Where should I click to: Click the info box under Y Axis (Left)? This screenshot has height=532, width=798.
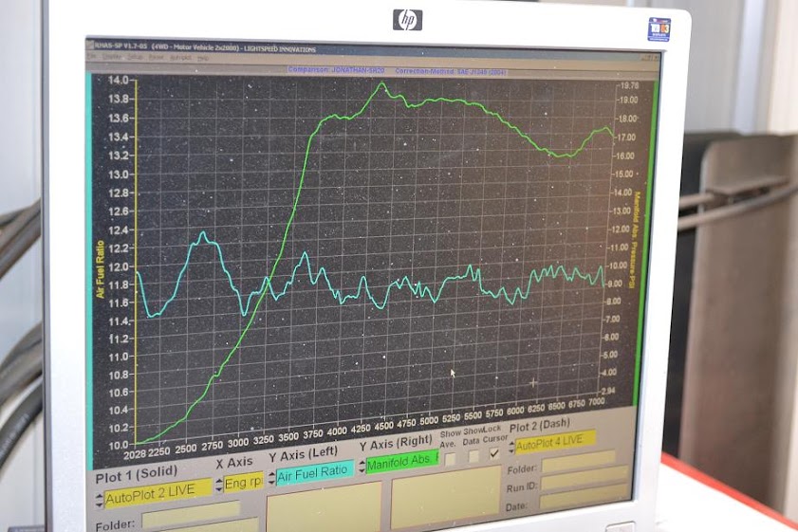pos(325,508)
